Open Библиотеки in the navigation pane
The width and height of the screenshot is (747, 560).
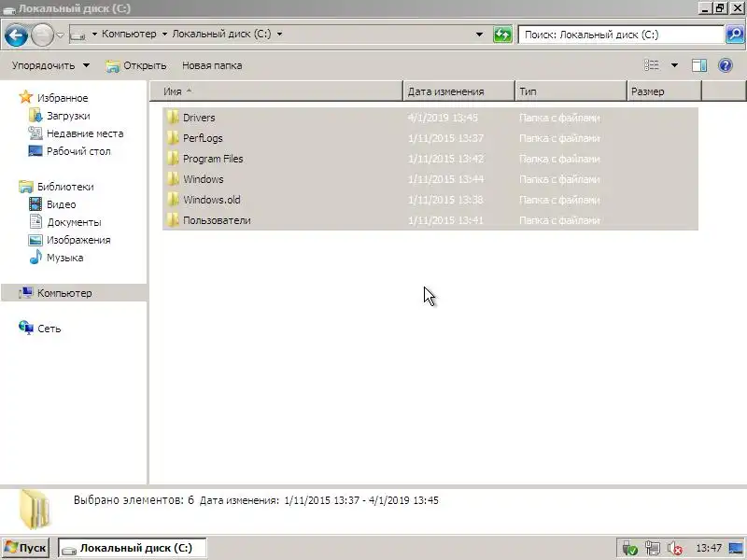(x=65, y=187)
